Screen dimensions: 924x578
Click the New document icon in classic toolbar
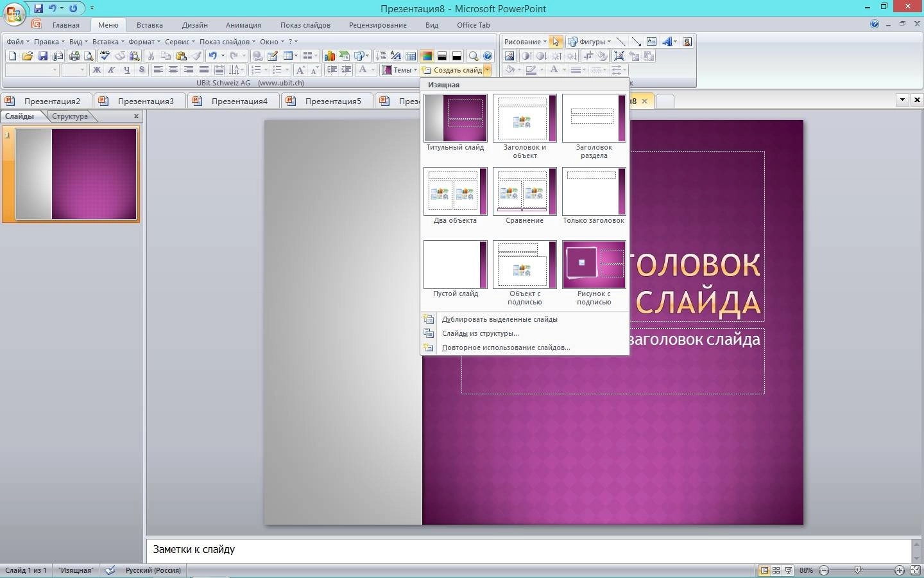click(12, 56)
